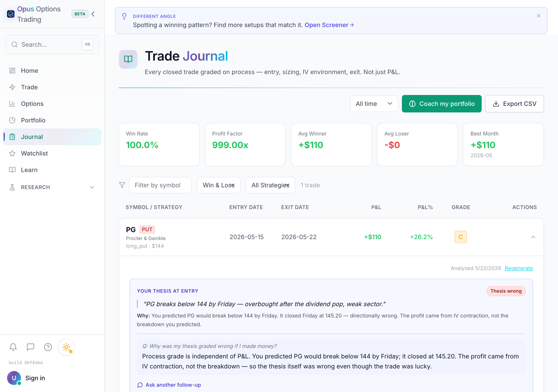Screen dimensions: 558x392
Task: Open the All time period dropdown
Action: [374, 104]
